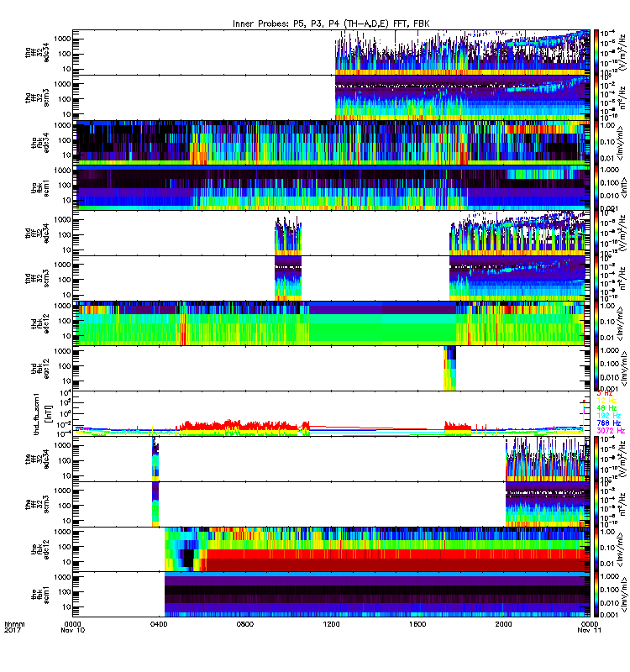Viewport: 630px width, 672px height.
Task: Select the 'thd fff 32 edc34' panel label
Action: point(37,234)
